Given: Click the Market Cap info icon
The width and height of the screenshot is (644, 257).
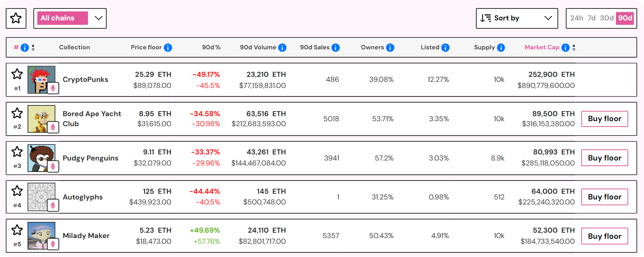Looking at the screenshot, I should click(565, 48).
